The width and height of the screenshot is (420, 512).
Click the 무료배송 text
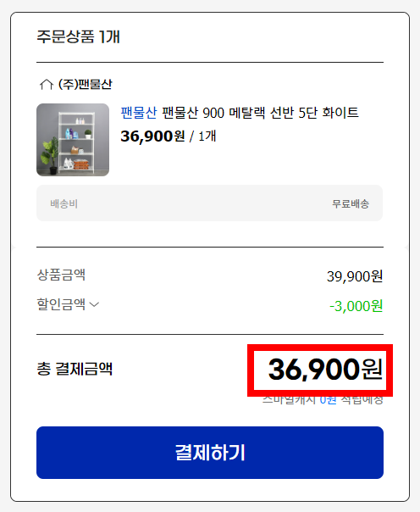pyautogui.click(x=351, y=203)
